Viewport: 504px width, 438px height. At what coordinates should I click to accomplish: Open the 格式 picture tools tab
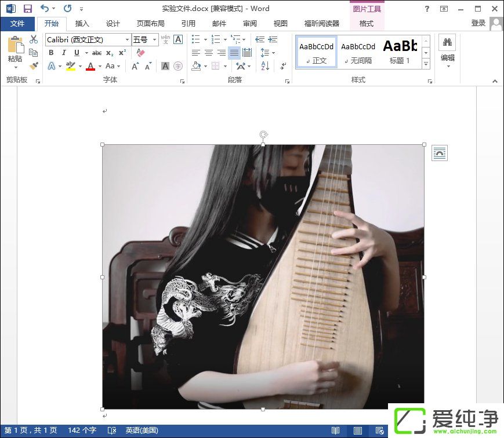(x=367, y=24)
